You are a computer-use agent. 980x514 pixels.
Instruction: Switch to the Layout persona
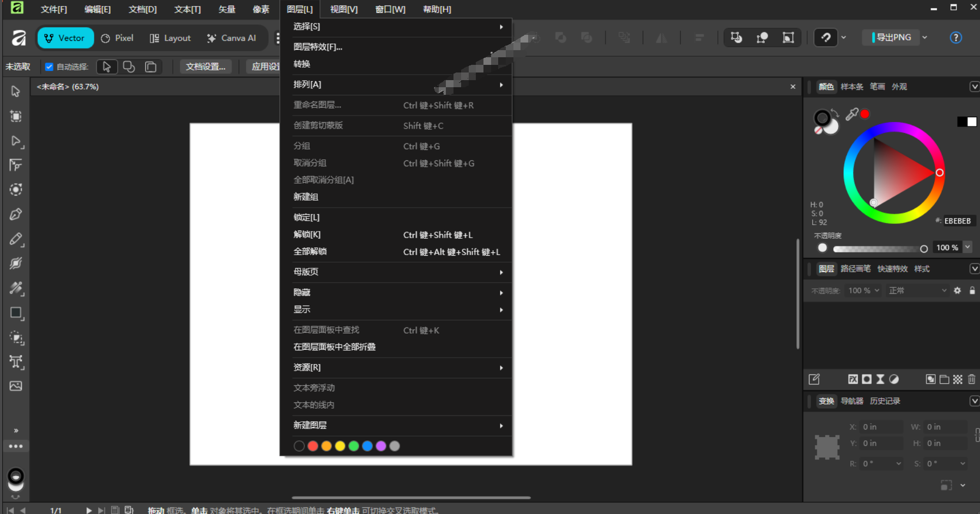(170, 38)
